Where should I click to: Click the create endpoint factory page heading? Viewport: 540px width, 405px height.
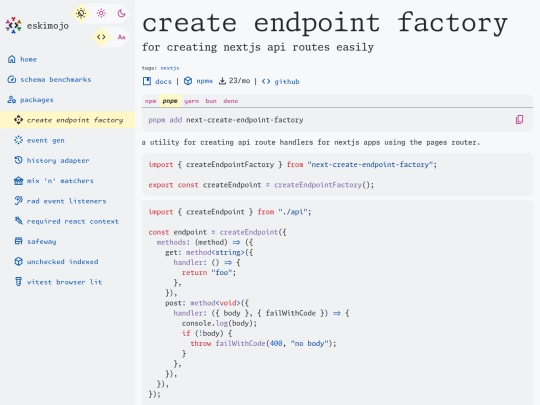coord(325,23)
